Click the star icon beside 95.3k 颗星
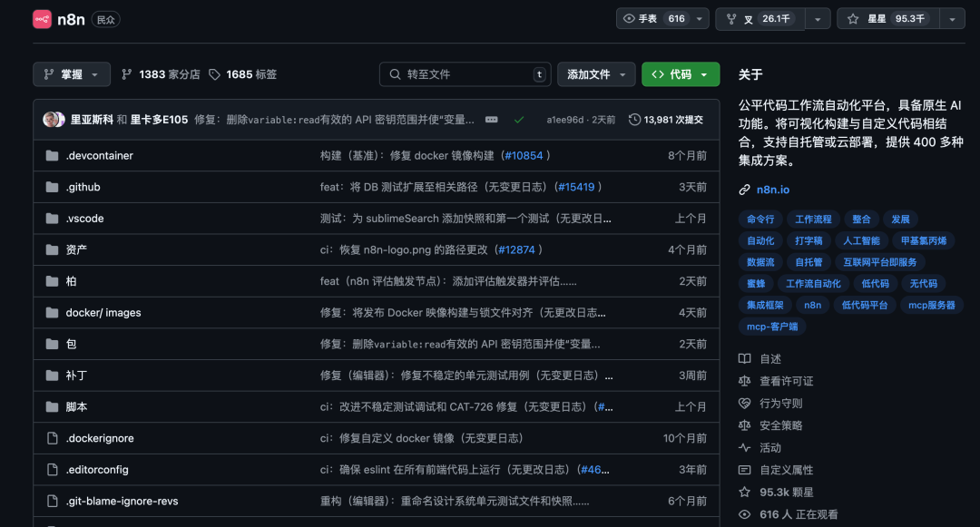 pyautogui.click(x=744, y=492)
